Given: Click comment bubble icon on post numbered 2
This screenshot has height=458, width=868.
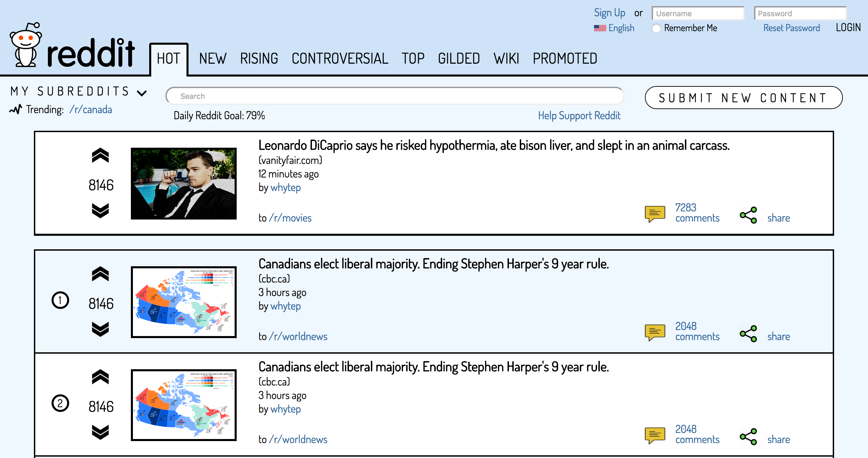Looking at the screenshot, I should coord(655,436).
